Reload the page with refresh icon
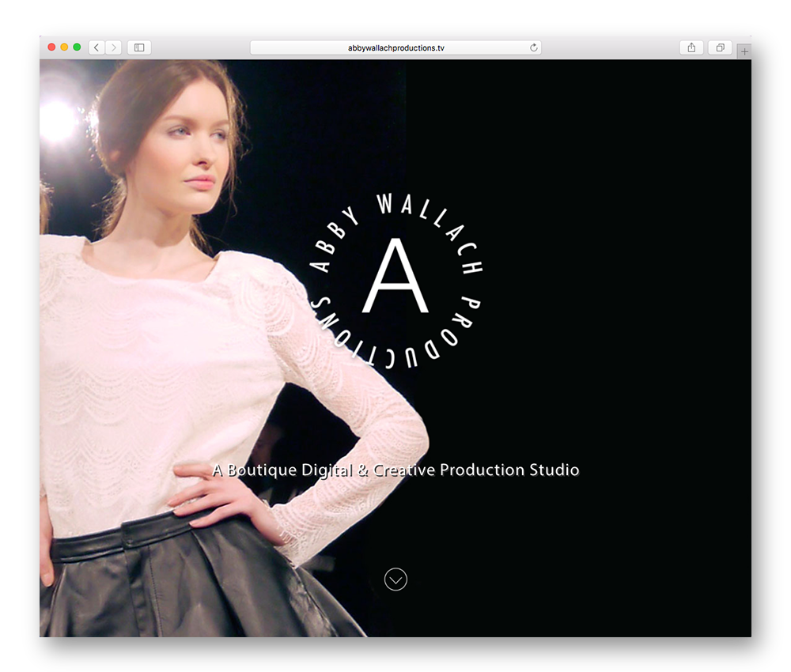This screenshot has width=791, height=672. click(x=534, y=47)
